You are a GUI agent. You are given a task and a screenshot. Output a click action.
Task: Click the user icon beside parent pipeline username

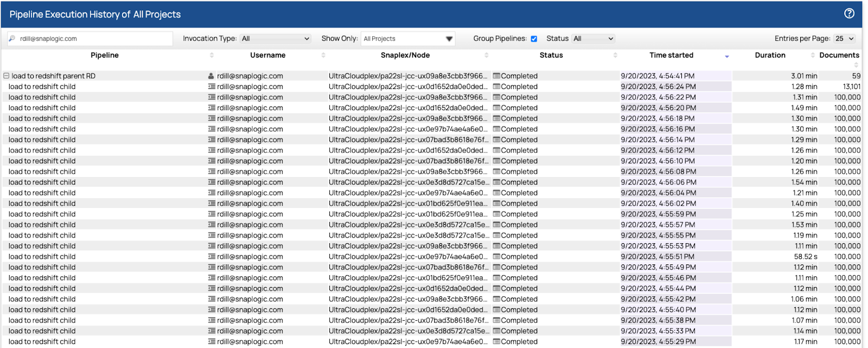click(x=211, y=76)
